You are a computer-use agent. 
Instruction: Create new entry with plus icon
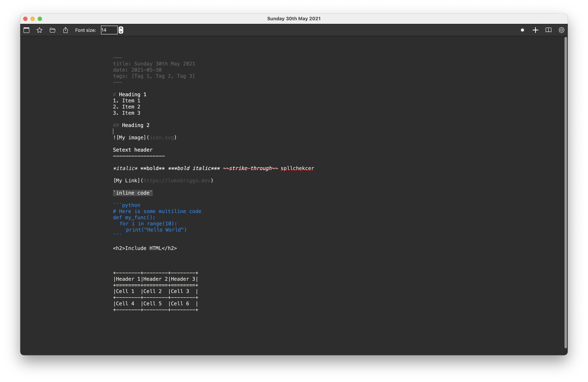[x=535, y=30]
